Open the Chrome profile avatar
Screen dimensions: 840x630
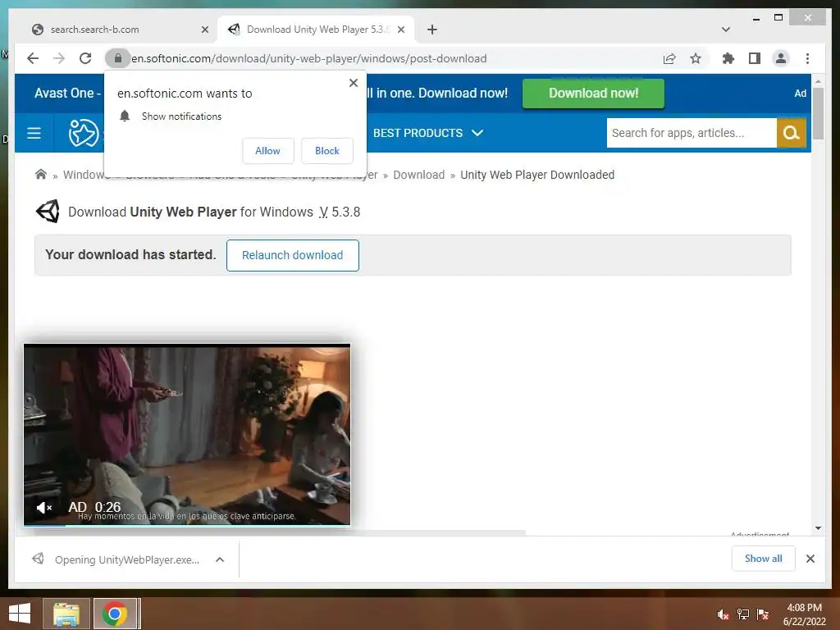click(781, 58)
